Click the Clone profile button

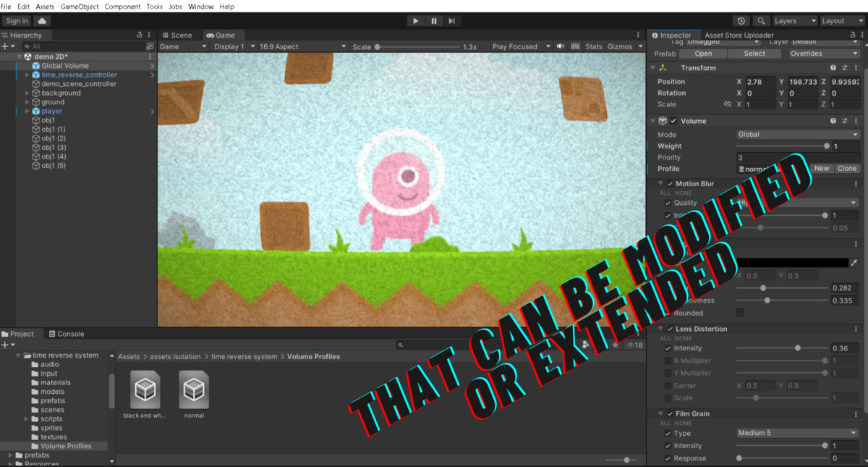coord(846,169)
